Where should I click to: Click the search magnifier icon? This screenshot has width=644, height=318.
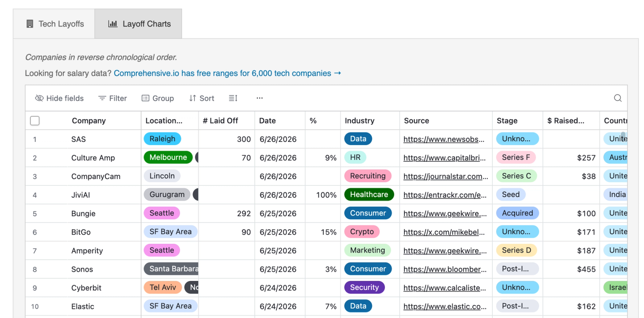pos(618,98)
